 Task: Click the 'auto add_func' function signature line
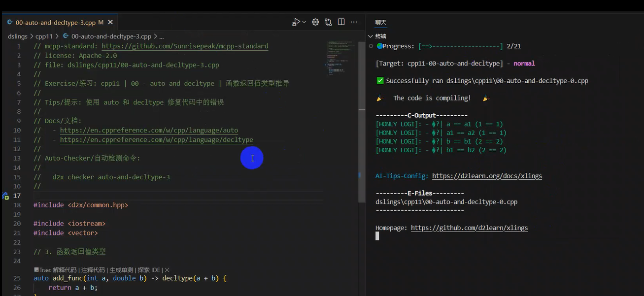coord(130,278)
